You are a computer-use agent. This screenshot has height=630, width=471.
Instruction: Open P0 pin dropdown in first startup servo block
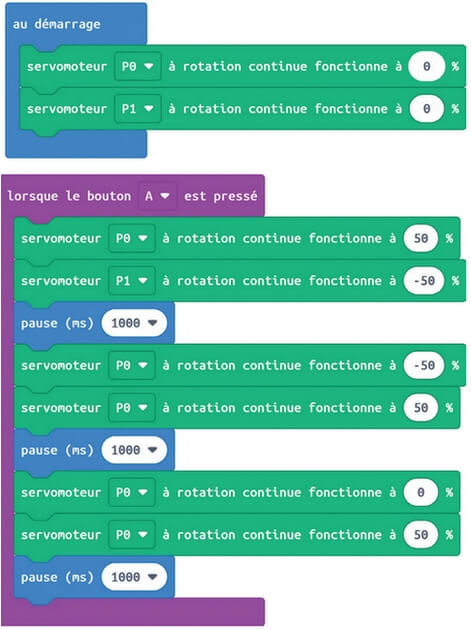pos(137,66)
